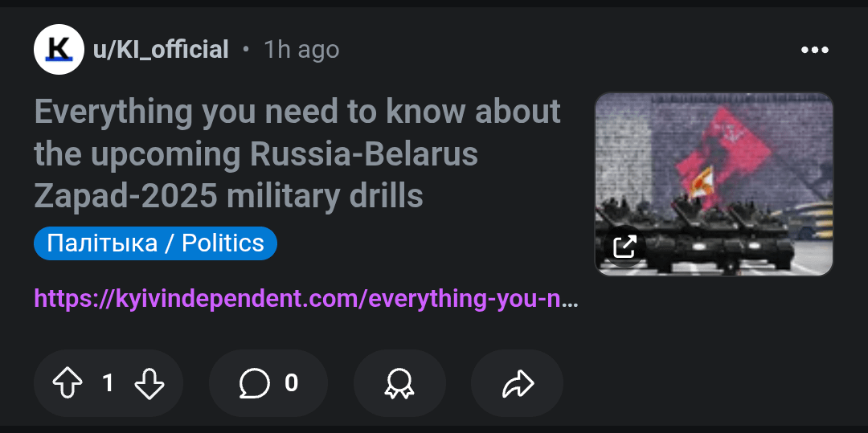Click 'Zapad-2025 military drills' in the title
The width and height of the screenshot is (868, 433).
point(228,196)
